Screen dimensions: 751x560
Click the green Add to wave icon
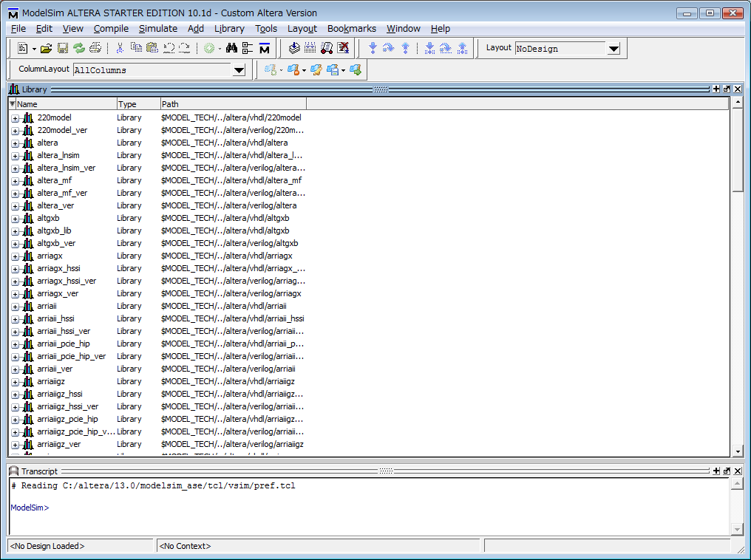tap(209, 48)
